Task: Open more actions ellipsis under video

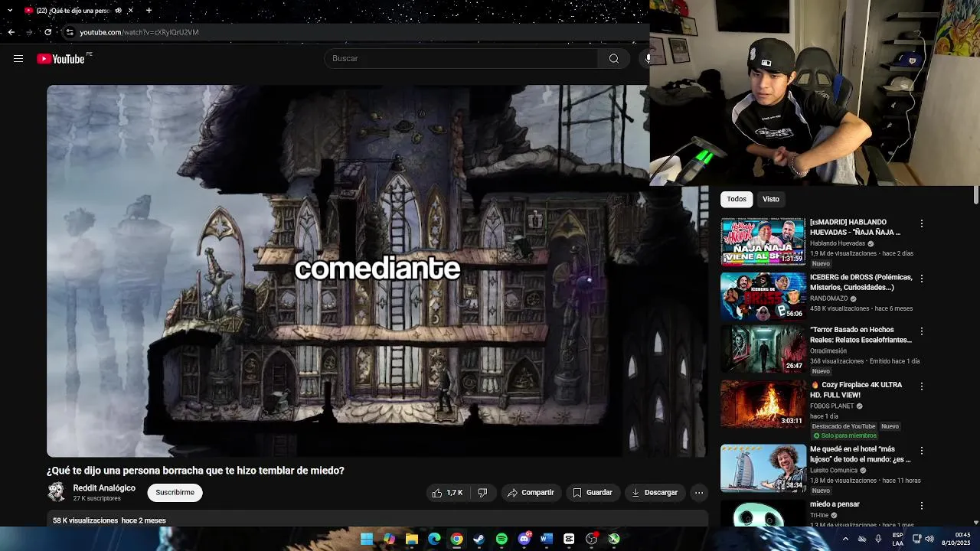Action: click(699, 493)
